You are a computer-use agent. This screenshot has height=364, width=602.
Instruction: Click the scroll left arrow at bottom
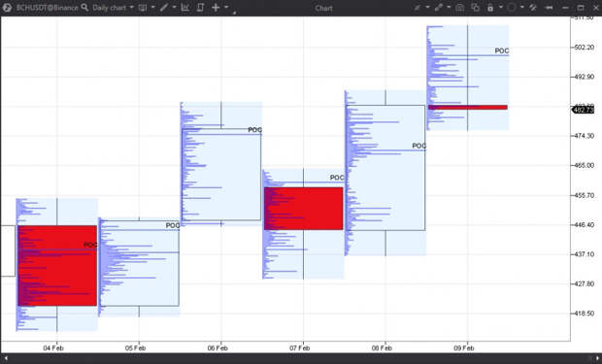pos(6,358)
